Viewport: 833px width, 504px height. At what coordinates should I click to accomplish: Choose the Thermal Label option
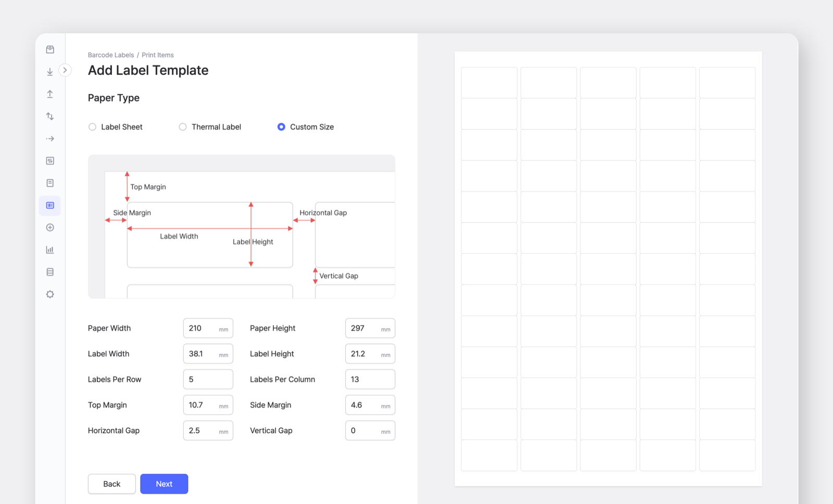183,126
